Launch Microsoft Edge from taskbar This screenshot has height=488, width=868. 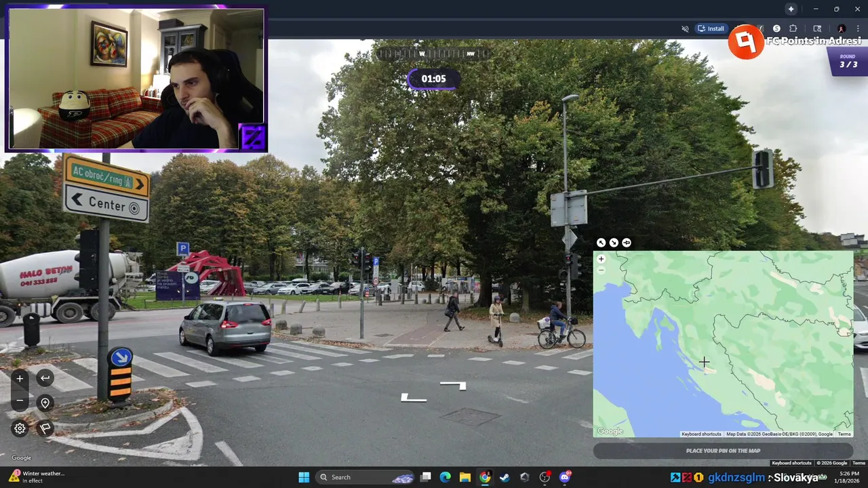click(x=445, y=477)
